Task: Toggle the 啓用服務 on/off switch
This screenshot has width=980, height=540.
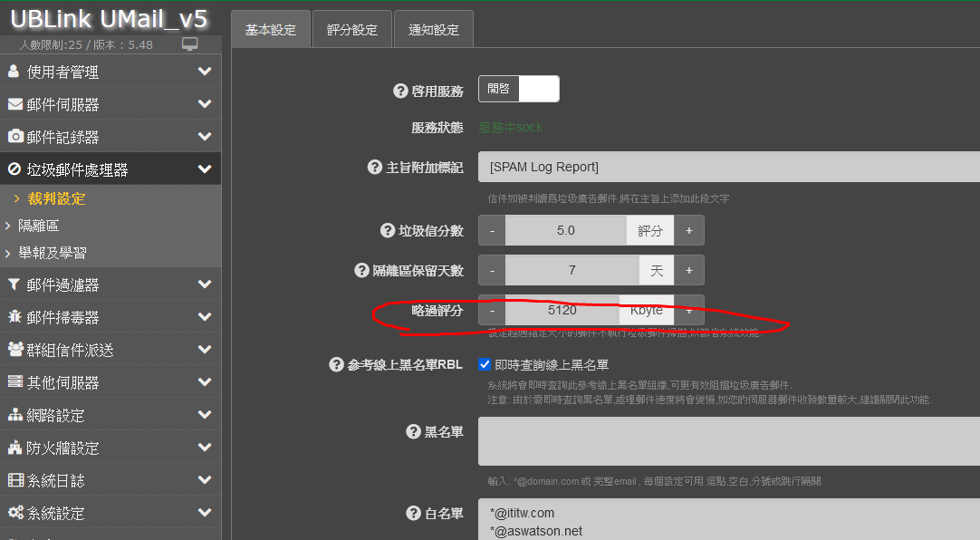Action: point(518,89)
